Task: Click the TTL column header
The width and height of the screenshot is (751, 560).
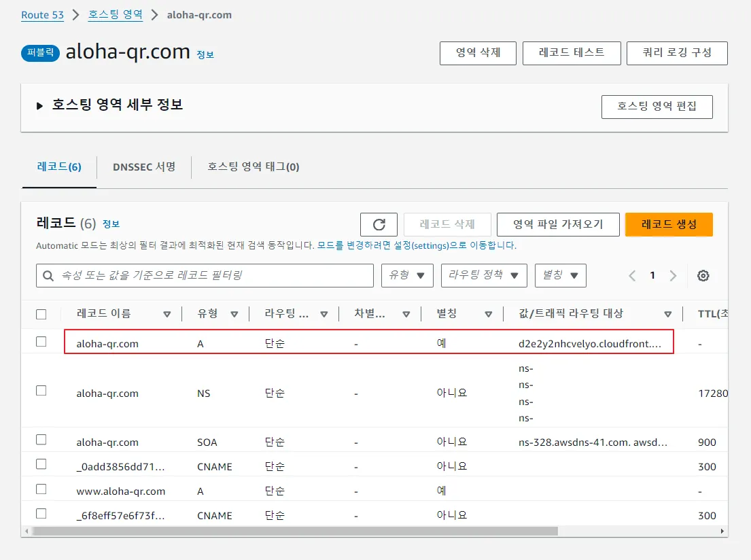Action: pyautogui.click(x=712, y=314)
